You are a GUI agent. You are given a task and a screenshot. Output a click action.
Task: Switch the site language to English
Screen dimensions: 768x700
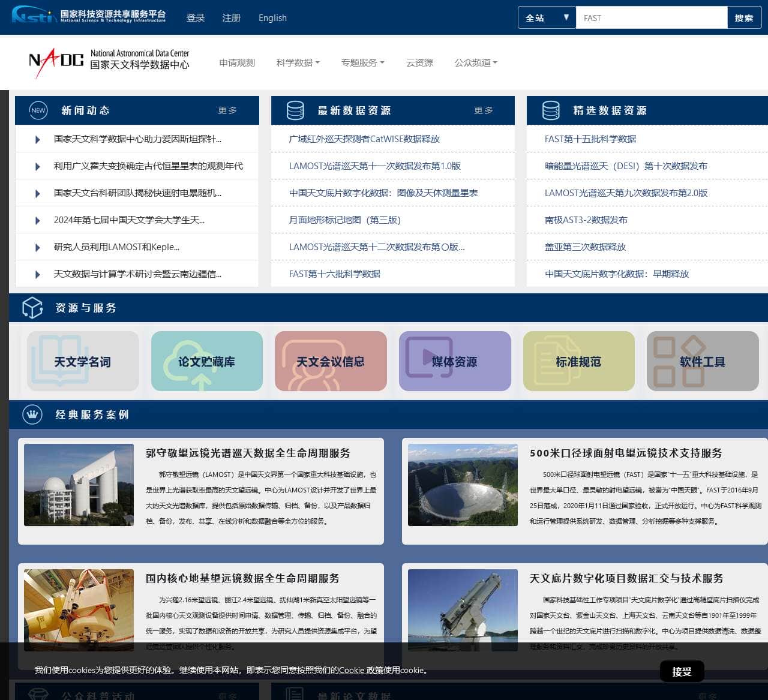point(272,18)
